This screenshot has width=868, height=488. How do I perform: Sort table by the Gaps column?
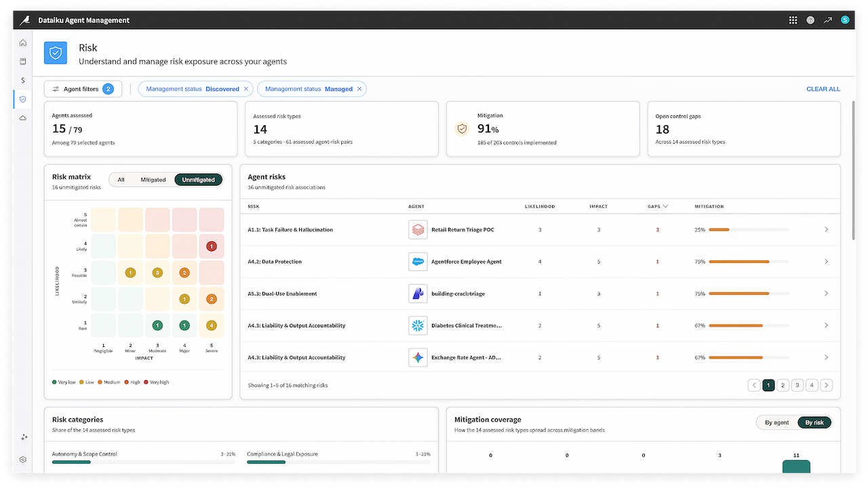coord(658,206)
